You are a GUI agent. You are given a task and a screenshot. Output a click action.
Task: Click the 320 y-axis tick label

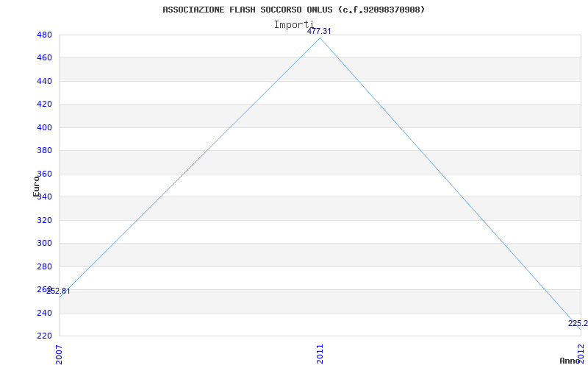tap(44, 220)
